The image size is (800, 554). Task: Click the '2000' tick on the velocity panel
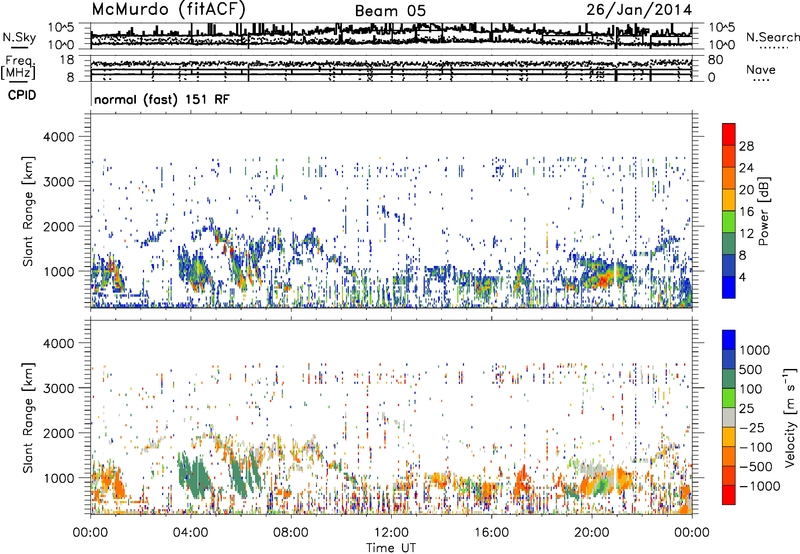59,433
